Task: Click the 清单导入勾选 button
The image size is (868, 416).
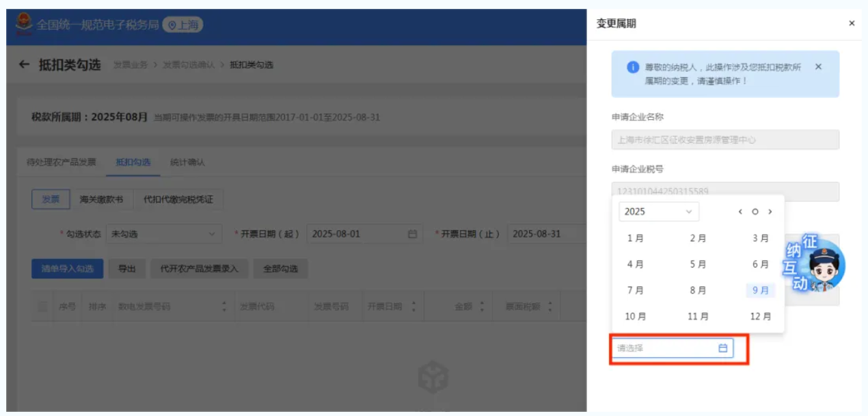Action: coord(67,269)
